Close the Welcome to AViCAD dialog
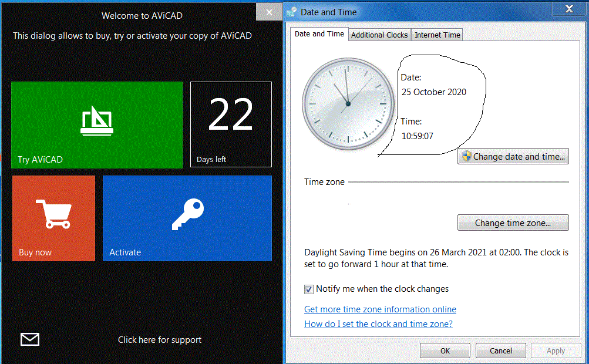Screen dimensions: 589x364 coord(269,12)
